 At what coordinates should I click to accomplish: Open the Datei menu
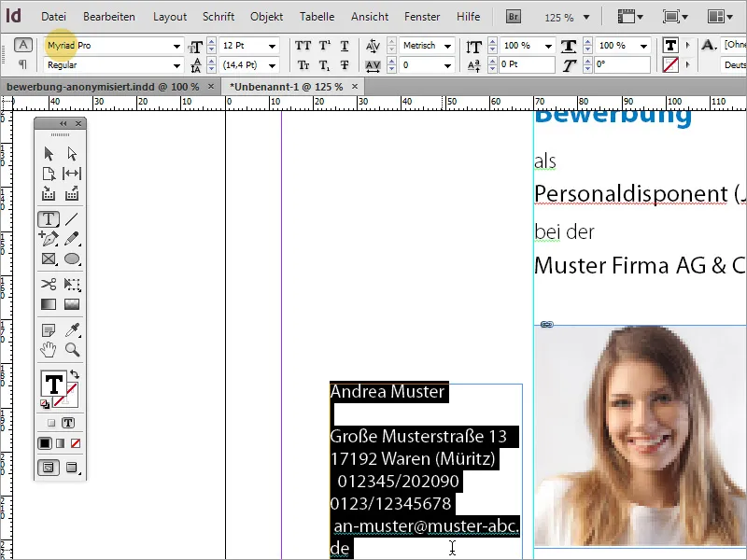click(x=53, y=17)
